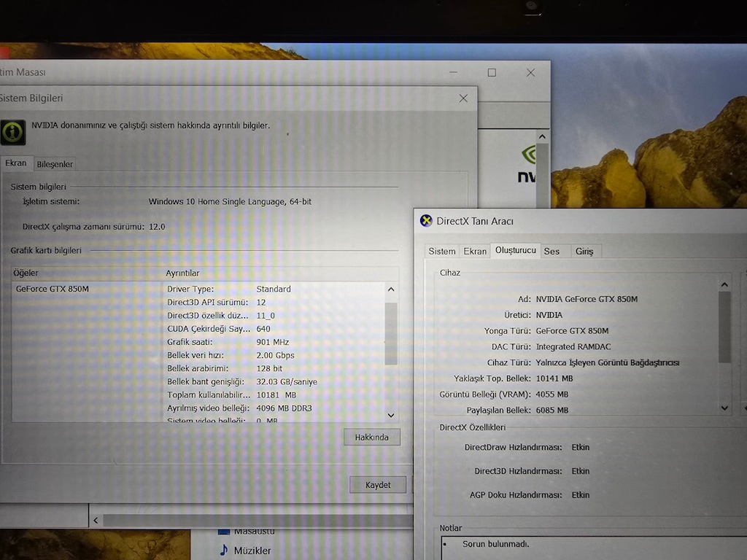The image size is (747, 560).
Task: Click DirectDraw Hızlandırması Etkin line
Action: (x=527, y=447)
